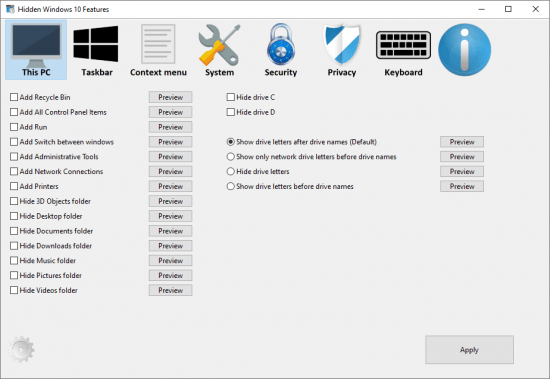Image resolution: width=550 pixels, height=379 pixels.
Task: Click Preview for Hide Desktop folder
Action: pyautogui.click(x=170, y=216)
